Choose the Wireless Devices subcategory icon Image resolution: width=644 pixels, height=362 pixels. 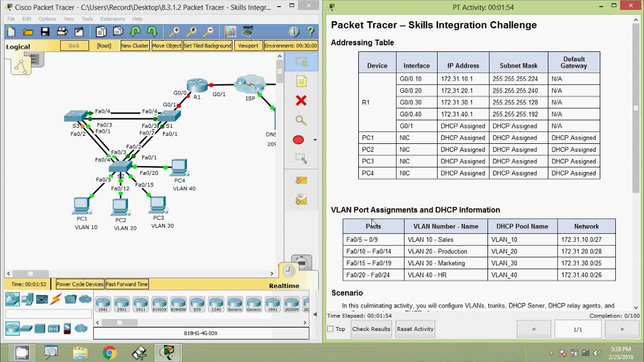click(53, 329)
